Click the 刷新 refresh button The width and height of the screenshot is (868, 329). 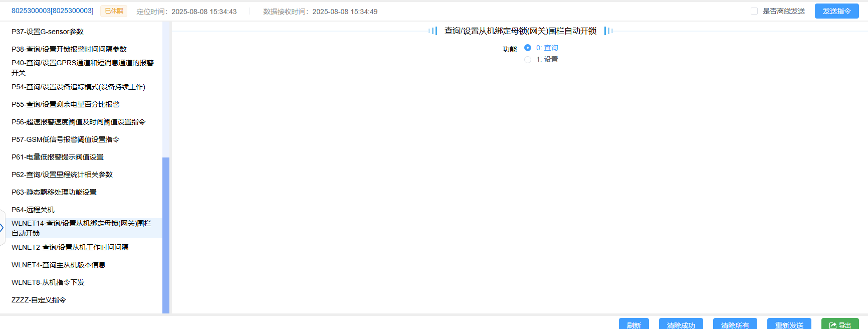click(x=633, y=325)
